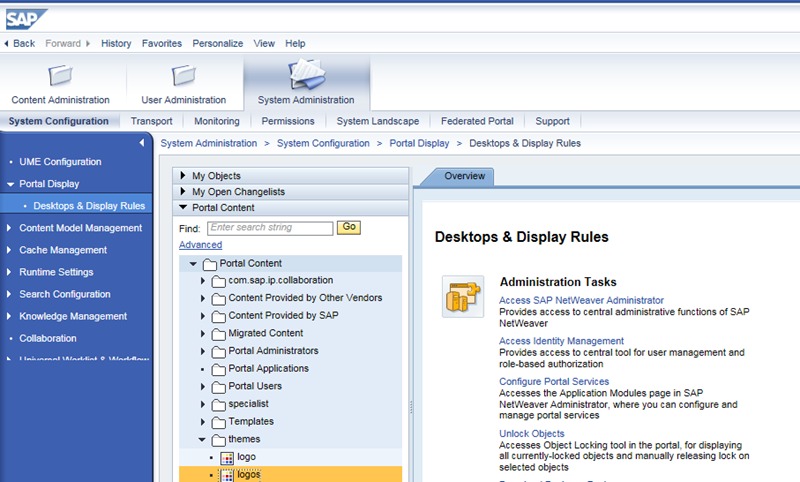Image resolution: width=800 pixels, height=482 pixels.
Task: Select Collaboration in sidebar
Action: tap(48, 338)
